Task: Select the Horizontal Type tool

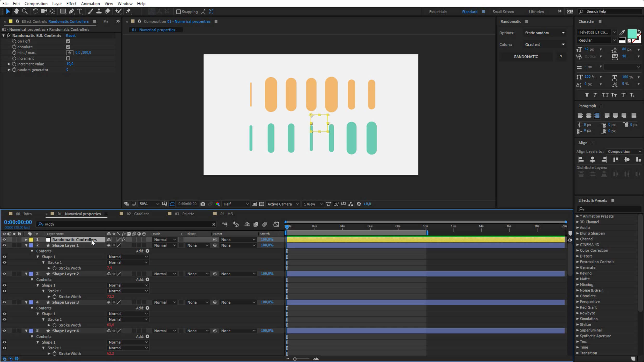Action: (80, 11)
